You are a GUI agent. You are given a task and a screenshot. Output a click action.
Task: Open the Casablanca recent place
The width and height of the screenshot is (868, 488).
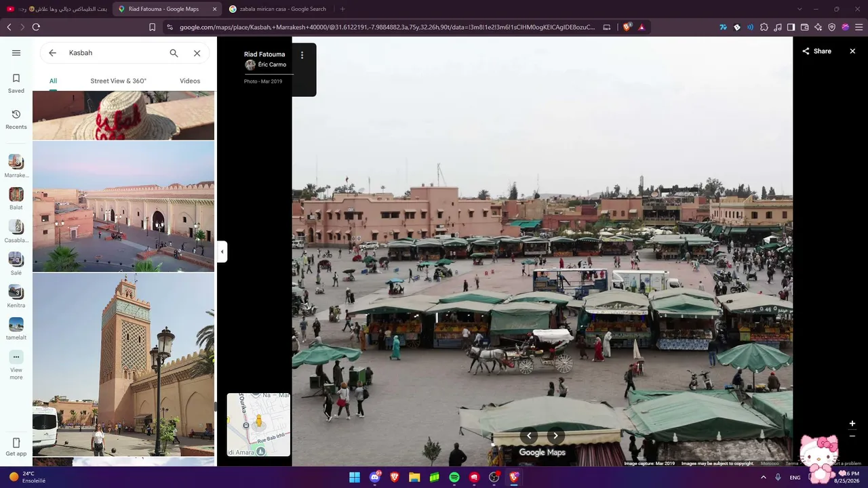point(16,231)
